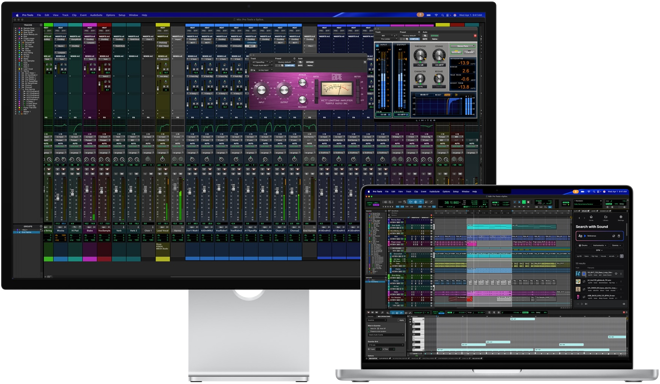The image size is (660, 384).
Task: Click the Groups list header in mixer window
Action: coord(28,226)
